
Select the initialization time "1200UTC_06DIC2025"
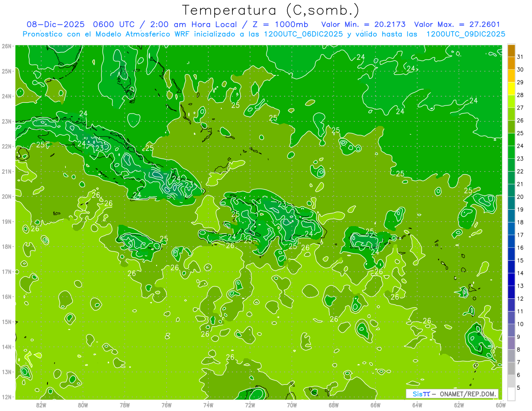coord(304,34)
